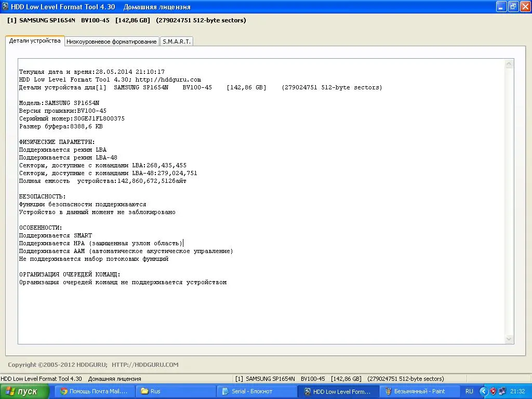Click the RU language indicator

click(469, 391)
